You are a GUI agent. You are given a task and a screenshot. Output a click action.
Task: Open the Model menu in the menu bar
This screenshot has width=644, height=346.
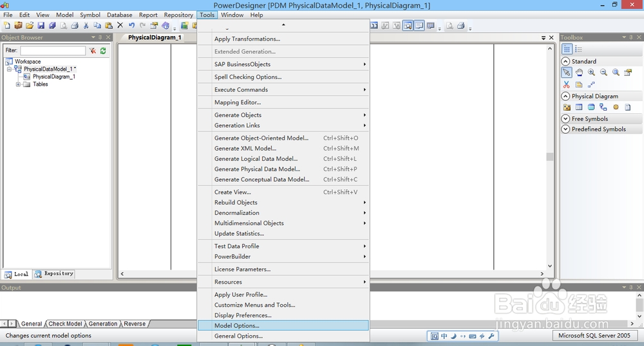[64, 15]
